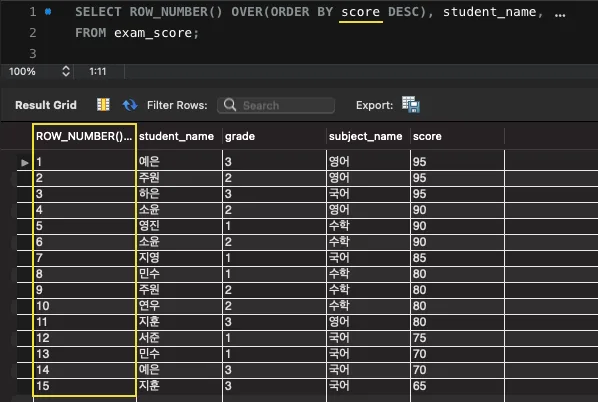Viewport: 598px width, 402px height.
Task: Click the blue statement marker on line 1
Action: [48, 12]
